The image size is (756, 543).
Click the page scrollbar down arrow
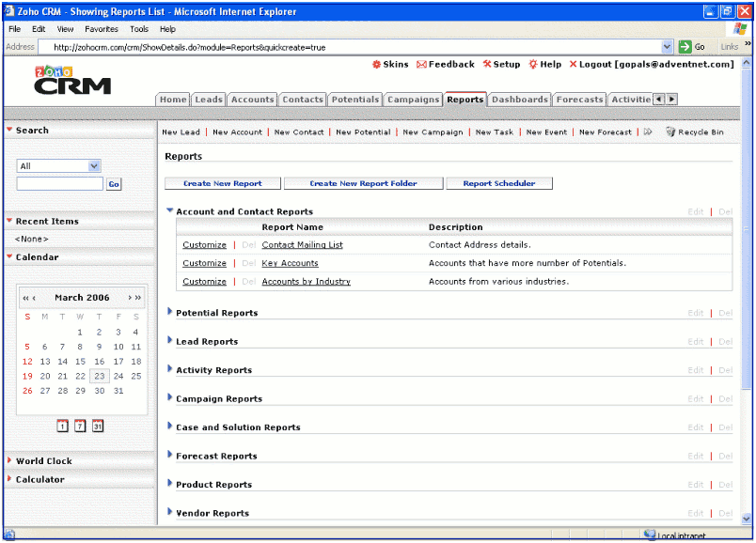coord(747,519)
